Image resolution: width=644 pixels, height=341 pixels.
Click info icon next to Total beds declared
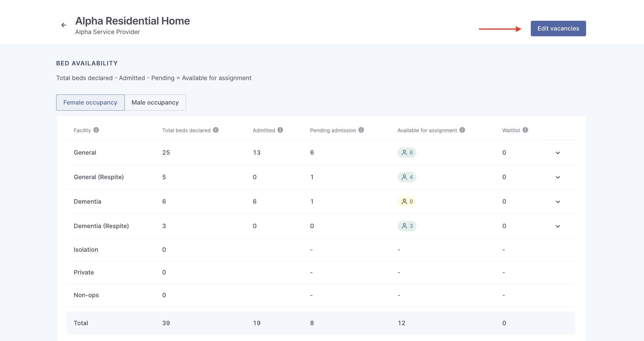[216, 130]
